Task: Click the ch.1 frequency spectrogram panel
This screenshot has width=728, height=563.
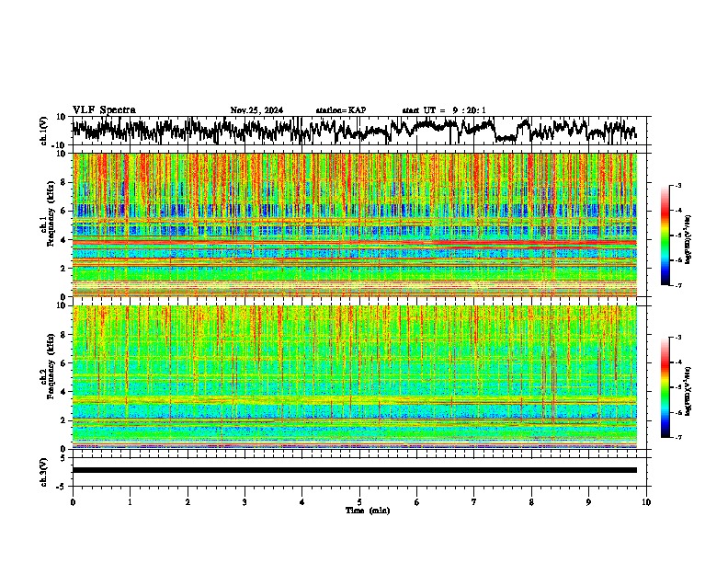Action: (x=354, y=224)
